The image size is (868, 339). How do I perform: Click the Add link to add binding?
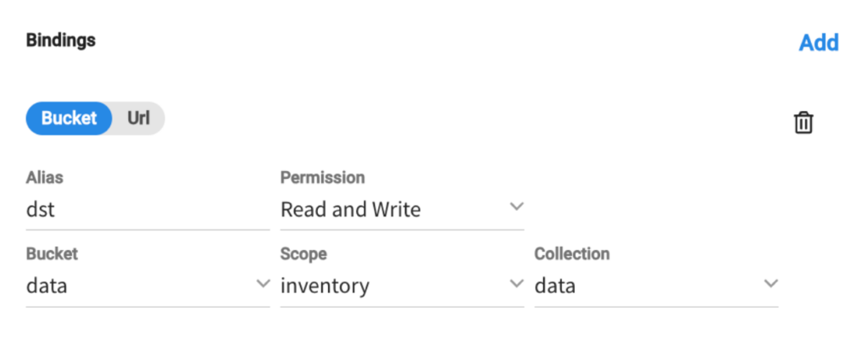pyautogui.click(x=819, y=42)
